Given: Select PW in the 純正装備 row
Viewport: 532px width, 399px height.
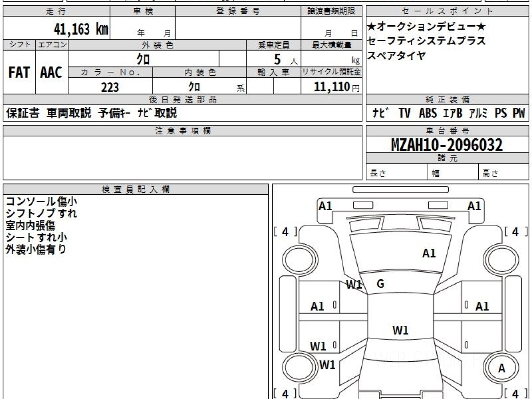Looking at the screenshot, I should tap(519, 113).
